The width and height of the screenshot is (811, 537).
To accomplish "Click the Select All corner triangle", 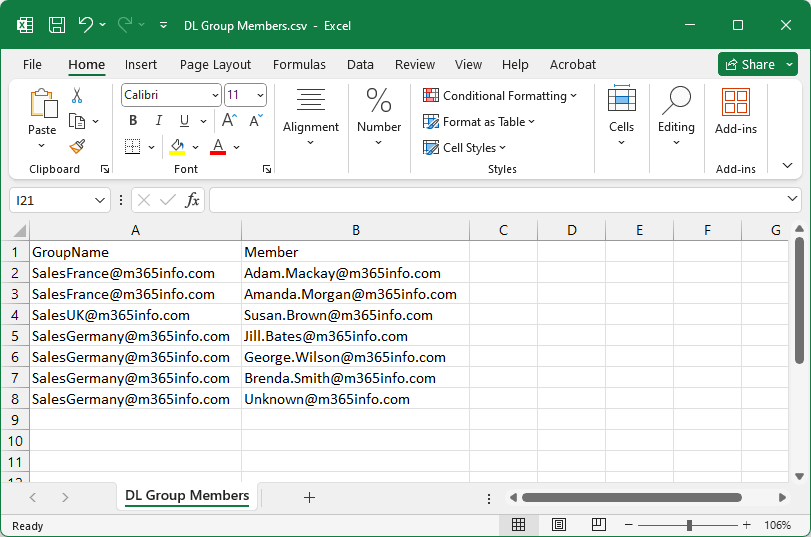I will [19, 231].
